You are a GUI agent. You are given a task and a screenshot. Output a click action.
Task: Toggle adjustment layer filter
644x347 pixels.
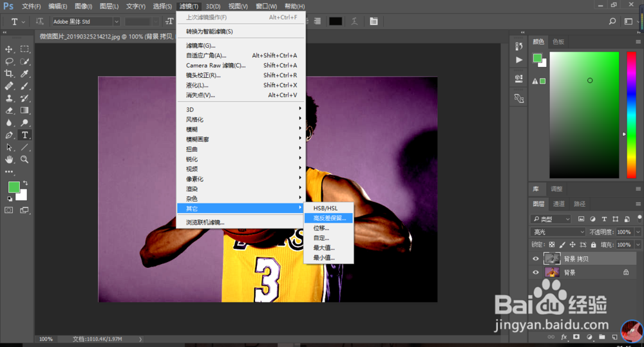click(x=592, y=220)
